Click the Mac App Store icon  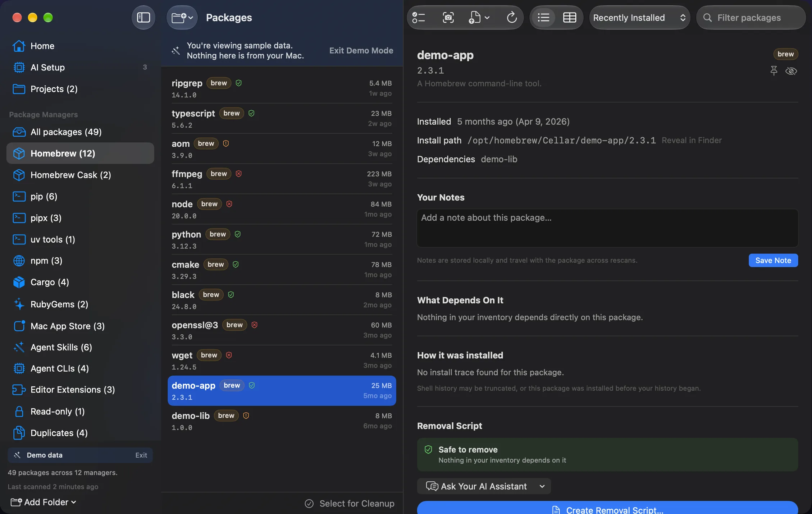(x=19, y=326)
